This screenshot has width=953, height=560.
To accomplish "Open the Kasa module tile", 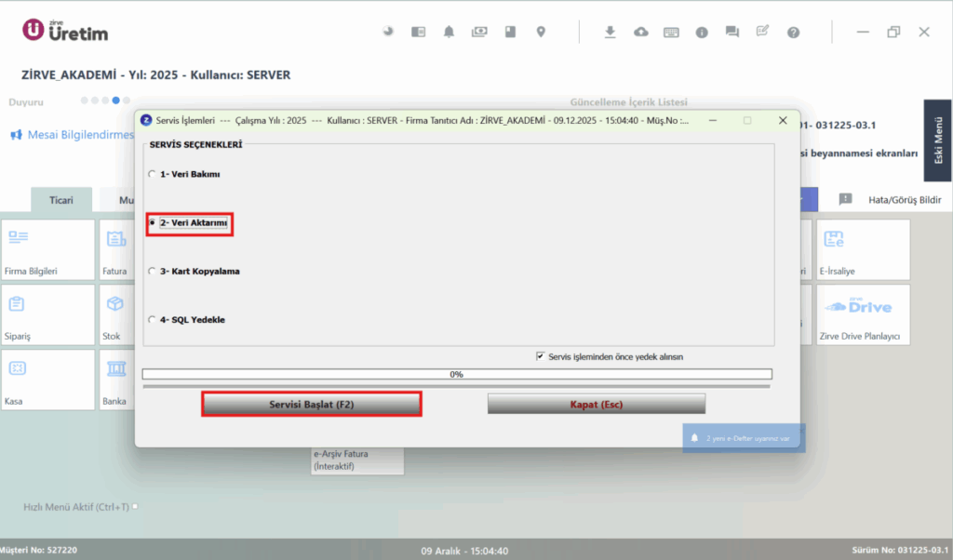I will (48, 380).
